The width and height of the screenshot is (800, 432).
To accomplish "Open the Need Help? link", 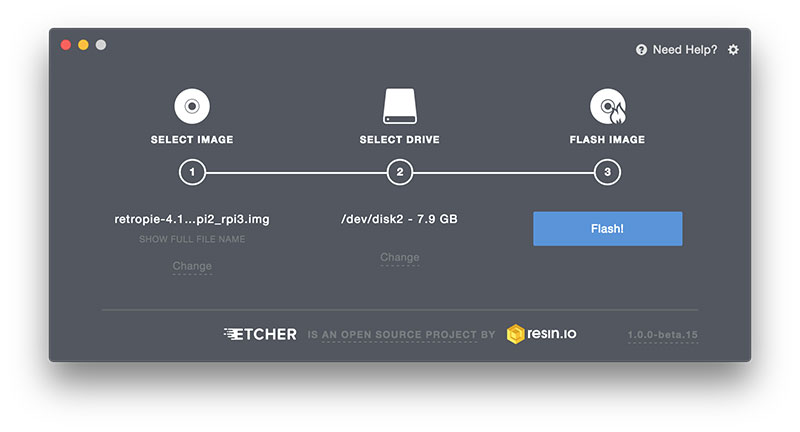I will tap(684, 50).
